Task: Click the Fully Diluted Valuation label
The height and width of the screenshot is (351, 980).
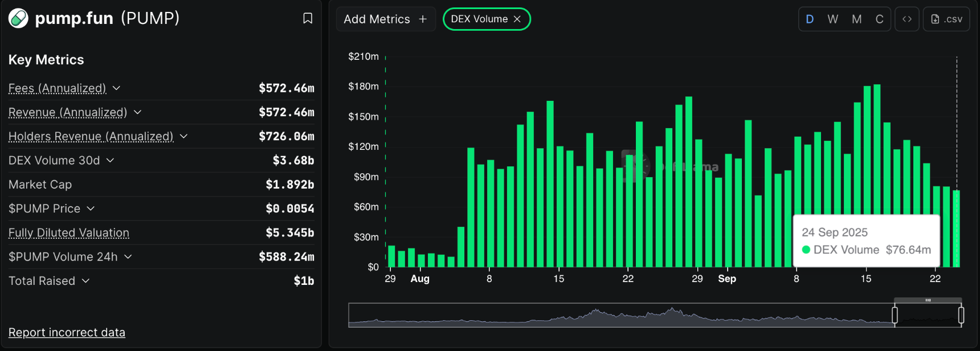Action: coord(69,232)
